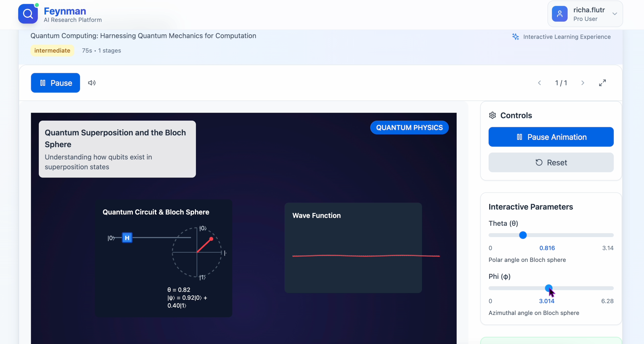Click the Wave Function plot panel
Viewport: 644px width, 344px height.
click(353, 248)
